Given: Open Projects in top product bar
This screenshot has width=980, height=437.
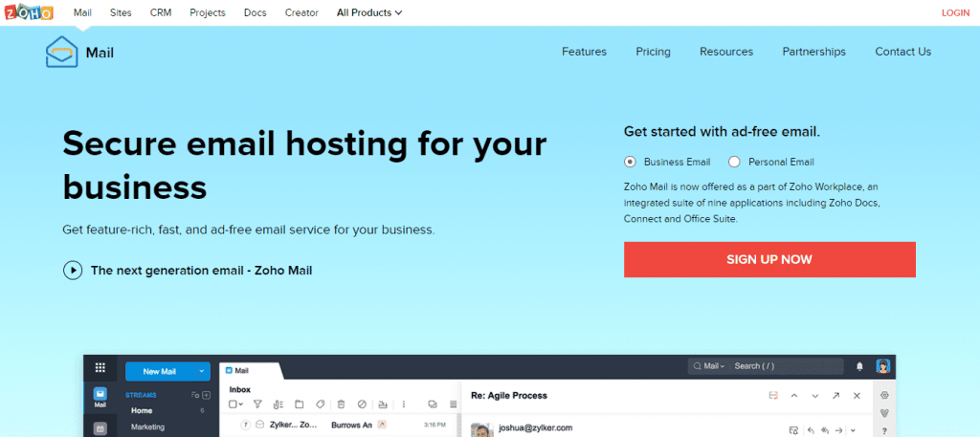Looking at the screenshot, I should pyautogui.click(x=208, y=12).
